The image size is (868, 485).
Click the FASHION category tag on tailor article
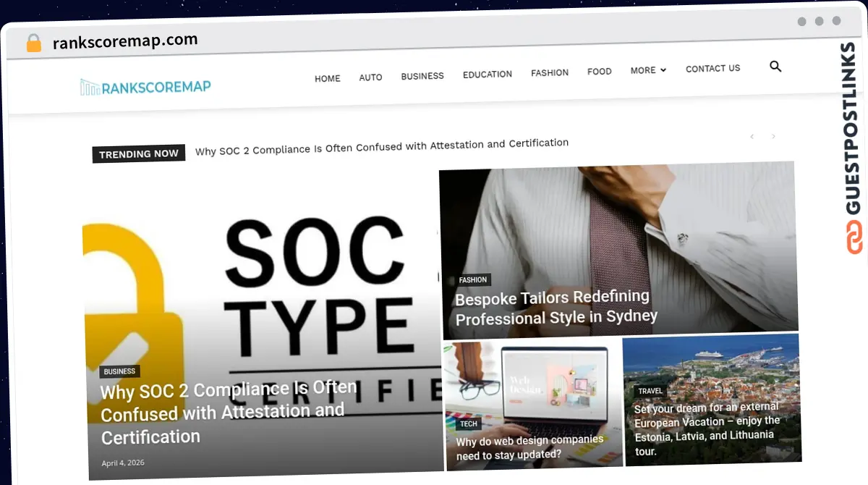tap(473, 280)
